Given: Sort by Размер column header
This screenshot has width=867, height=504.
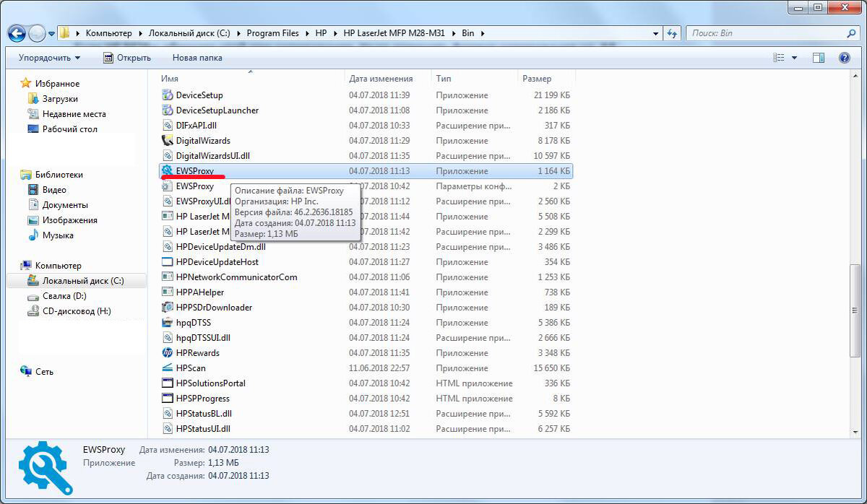Looking at the screenshot, I should click(546, 79).
